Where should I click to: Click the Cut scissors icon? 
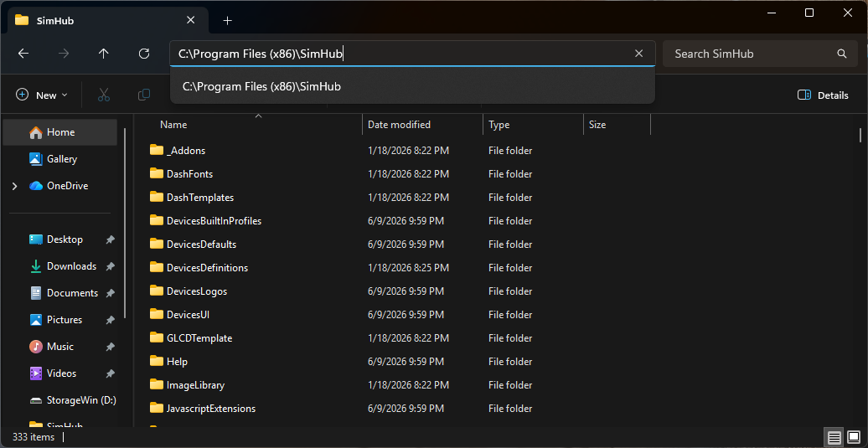pyautogui.click(x=104, y=95)
